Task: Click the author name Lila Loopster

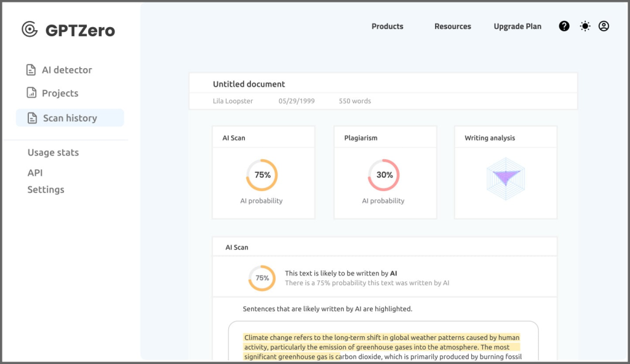Action: (233, 101)
